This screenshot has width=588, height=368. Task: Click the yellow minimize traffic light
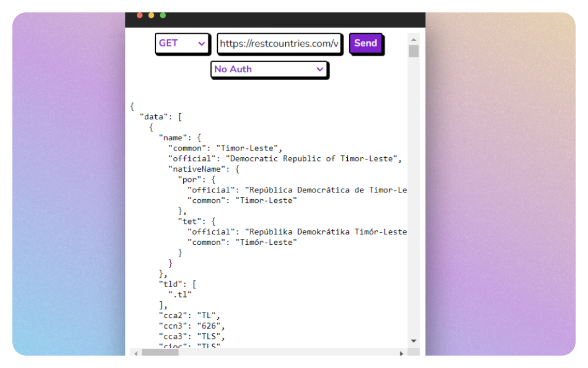[x=151, y=15]
